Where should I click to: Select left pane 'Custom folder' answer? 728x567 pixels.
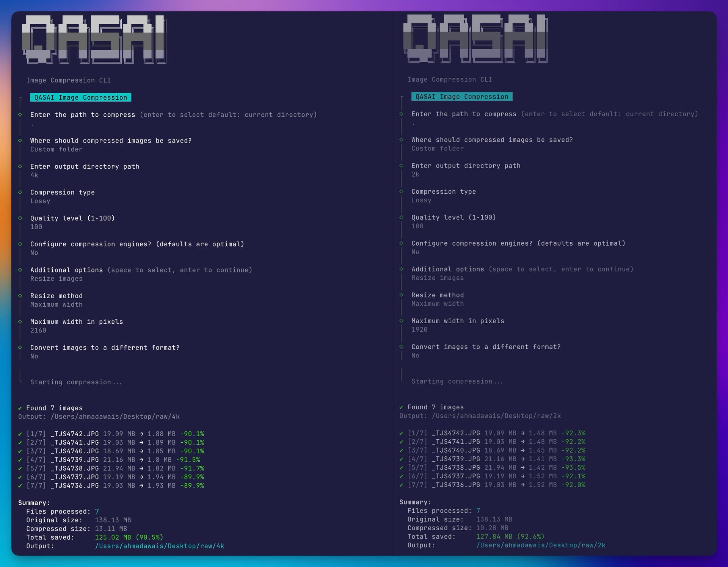pyautogui.click(x=56, y=149)
